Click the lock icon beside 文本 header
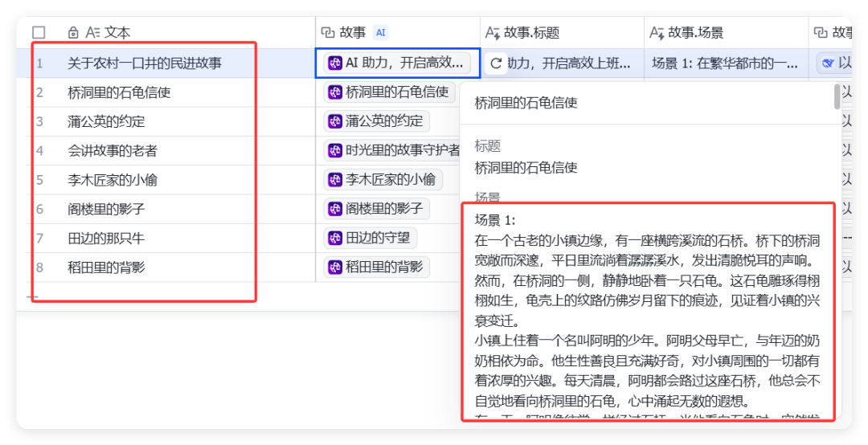Image resolution: width=868 pixels, height=445 pixels. [x=73, y=33]
